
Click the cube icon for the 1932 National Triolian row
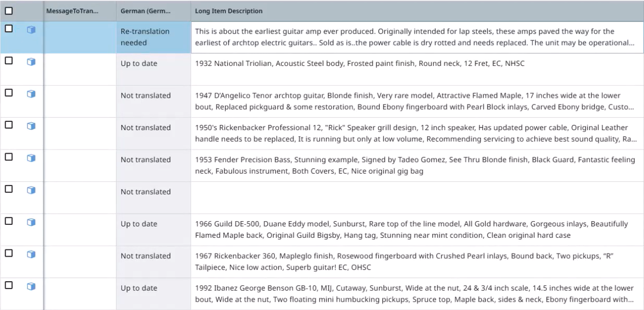click(x=31, y=62)
